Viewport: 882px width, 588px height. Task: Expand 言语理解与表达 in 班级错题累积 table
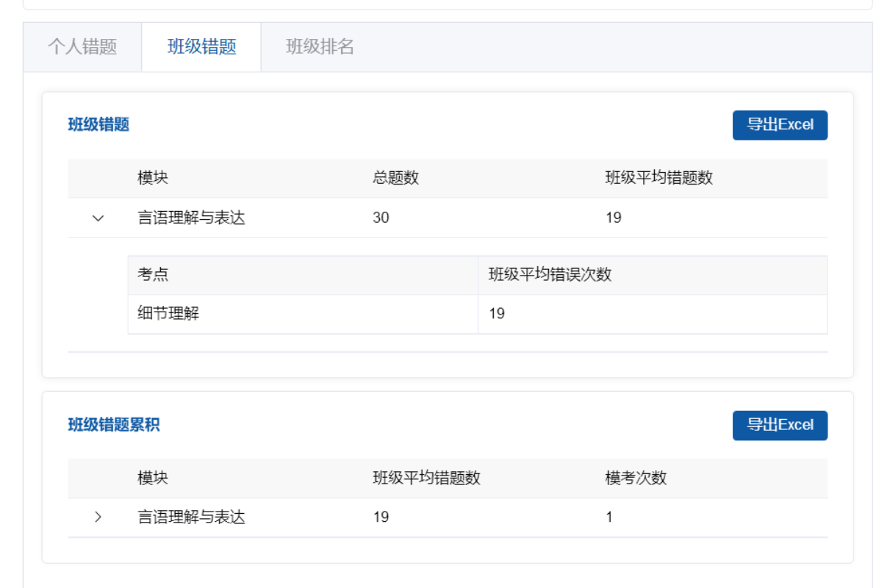(x=98, y=517)
